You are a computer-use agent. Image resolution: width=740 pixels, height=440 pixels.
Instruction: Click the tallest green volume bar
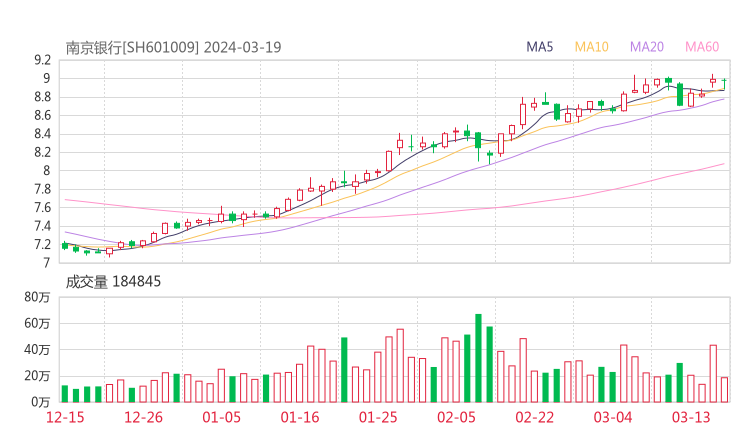479,358
